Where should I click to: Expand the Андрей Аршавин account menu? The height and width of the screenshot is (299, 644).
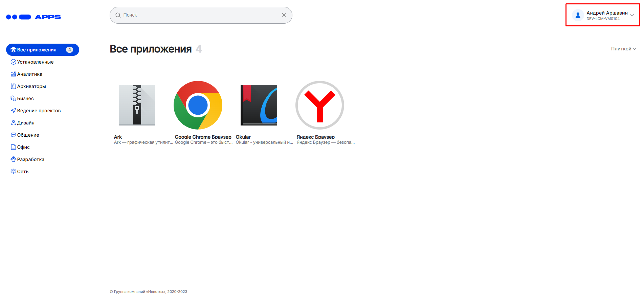point(632,15)
